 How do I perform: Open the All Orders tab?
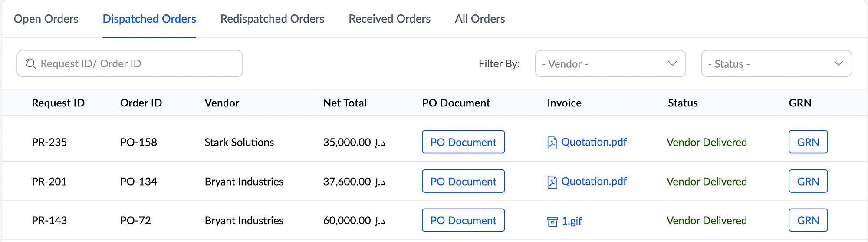480,19
